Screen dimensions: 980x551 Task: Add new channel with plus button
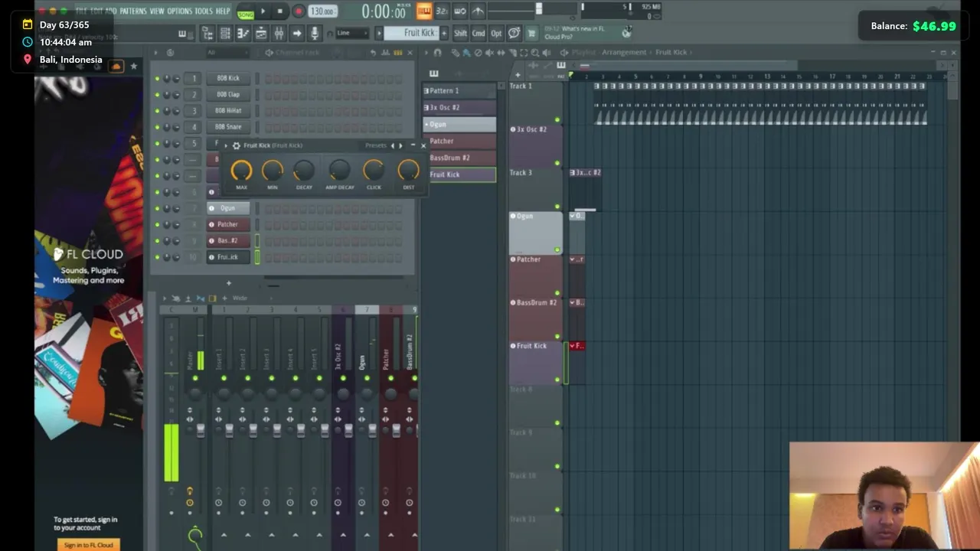[x=228, y=283]
